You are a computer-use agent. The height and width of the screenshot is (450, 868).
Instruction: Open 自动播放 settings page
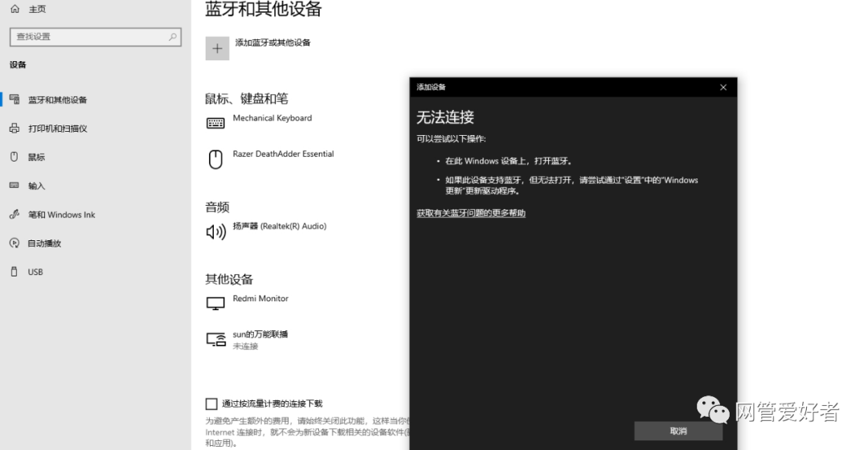44,243
